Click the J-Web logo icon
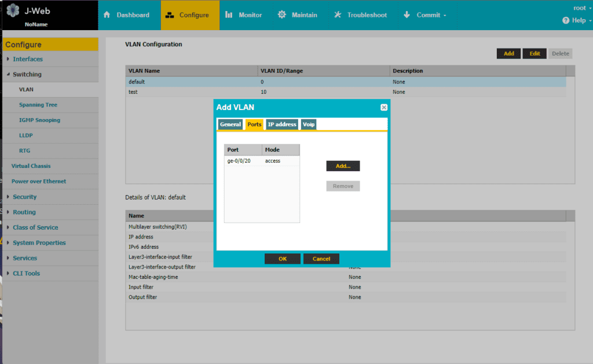The image size is (593, 364). (13, 10)
